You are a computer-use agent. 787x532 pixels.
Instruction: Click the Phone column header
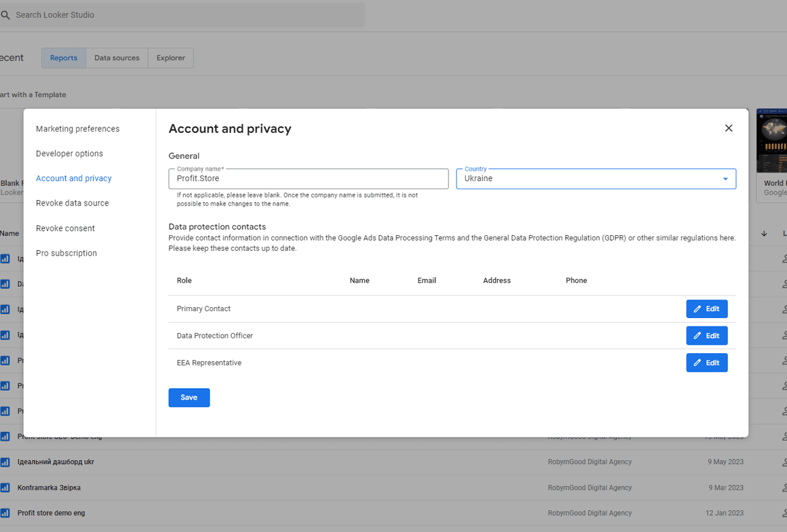576,280
